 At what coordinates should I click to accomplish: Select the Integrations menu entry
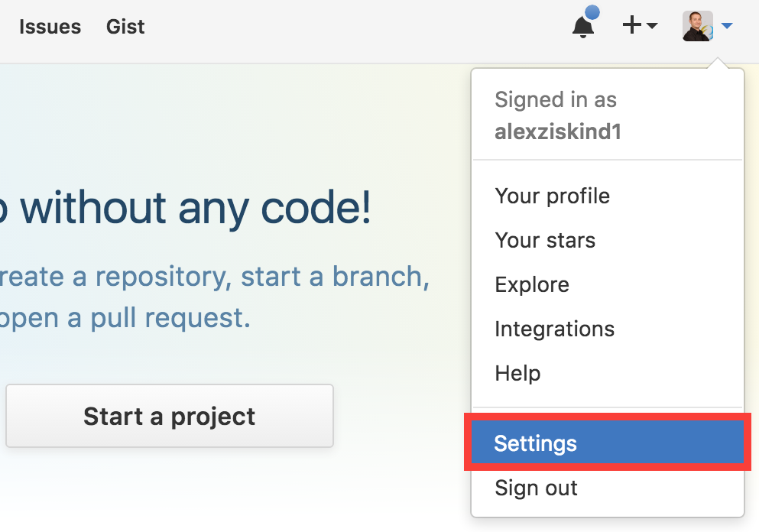click(x=554, y=329)
